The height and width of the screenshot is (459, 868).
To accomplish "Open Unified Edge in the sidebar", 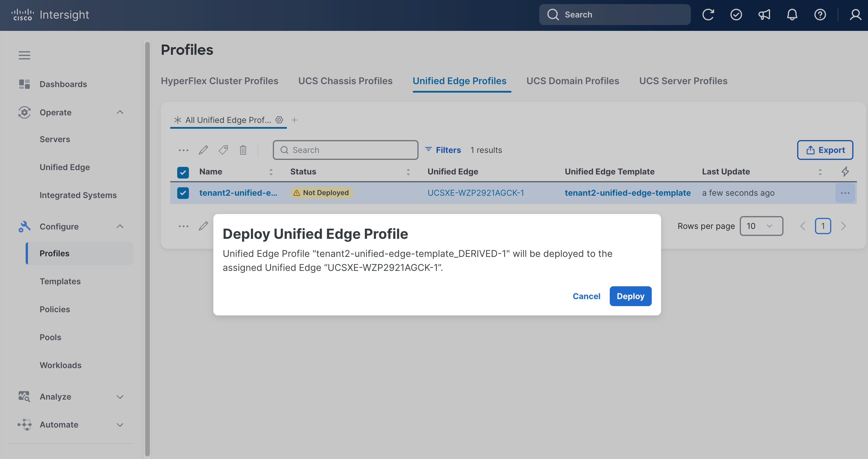I will coord(65,167).
